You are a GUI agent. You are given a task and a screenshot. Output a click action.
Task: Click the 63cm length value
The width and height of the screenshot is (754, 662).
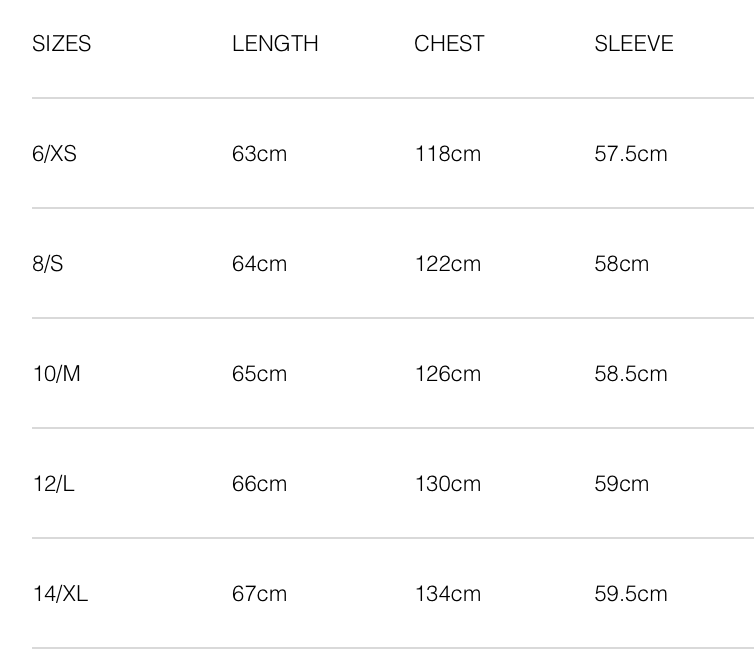click(259, 154)
